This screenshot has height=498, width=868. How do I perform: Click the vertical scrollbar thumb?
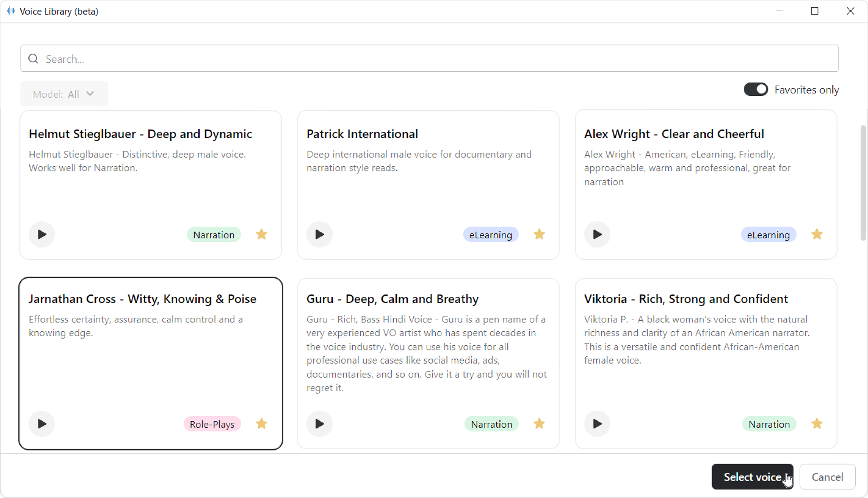point(863,183)
